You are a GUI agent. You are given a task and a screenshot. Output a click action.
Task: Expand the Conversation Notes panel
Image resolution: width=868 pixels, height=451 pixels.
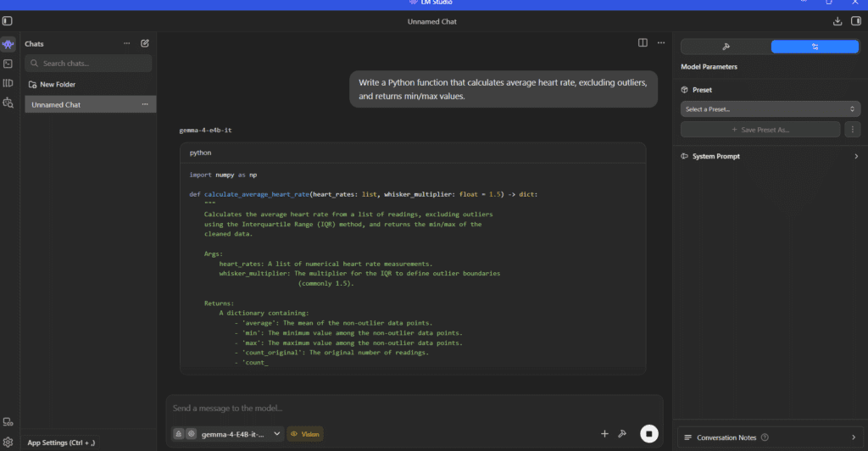point(770,437)
